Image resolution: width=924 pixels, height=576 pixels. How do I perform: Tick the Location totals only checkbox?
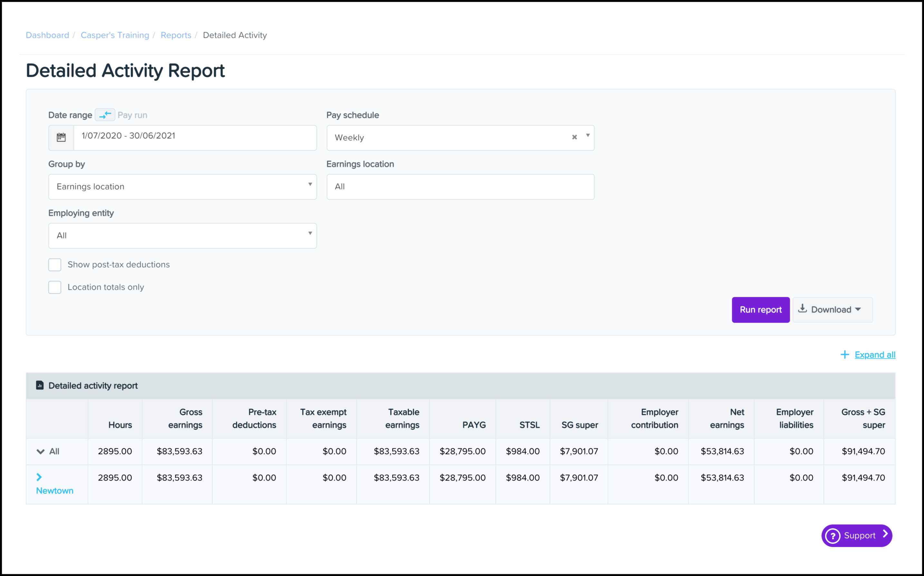pyautogui.click(x=55, y=287)
